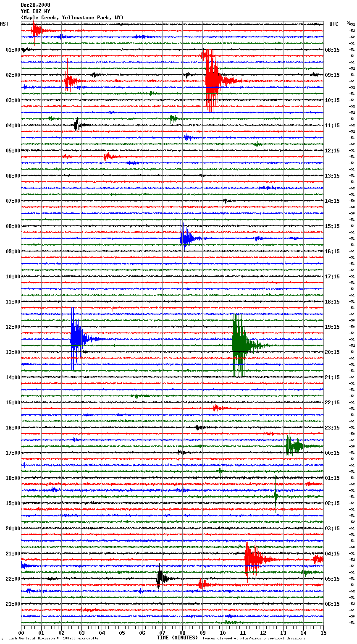The width and height of the screenshot is (357, 644).
Task: Select the 08:00 MST row label
Action: tap(13, 226)
